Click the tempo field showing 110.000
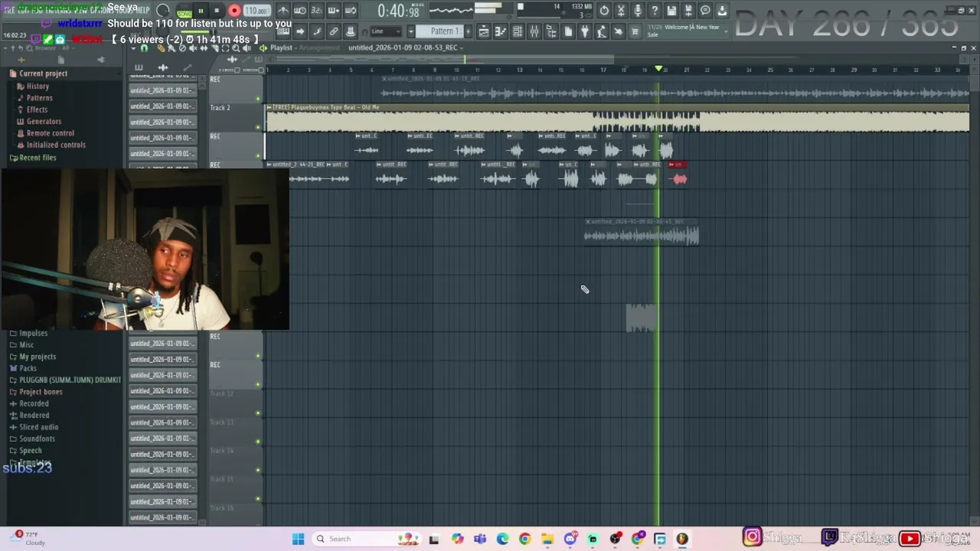The height and width of the screenshot is (551, 980). [x=256, y=11]
